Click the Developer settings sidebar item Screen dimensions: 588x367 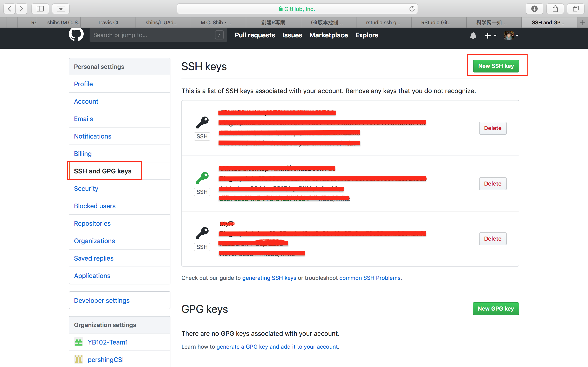102,301
